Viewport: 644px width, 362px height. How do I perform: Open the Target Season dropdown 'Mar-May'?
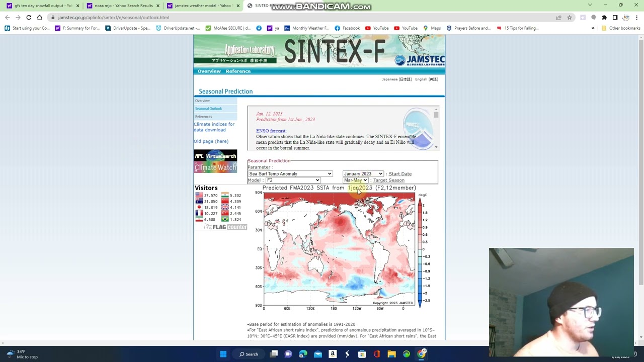point(355,180)
